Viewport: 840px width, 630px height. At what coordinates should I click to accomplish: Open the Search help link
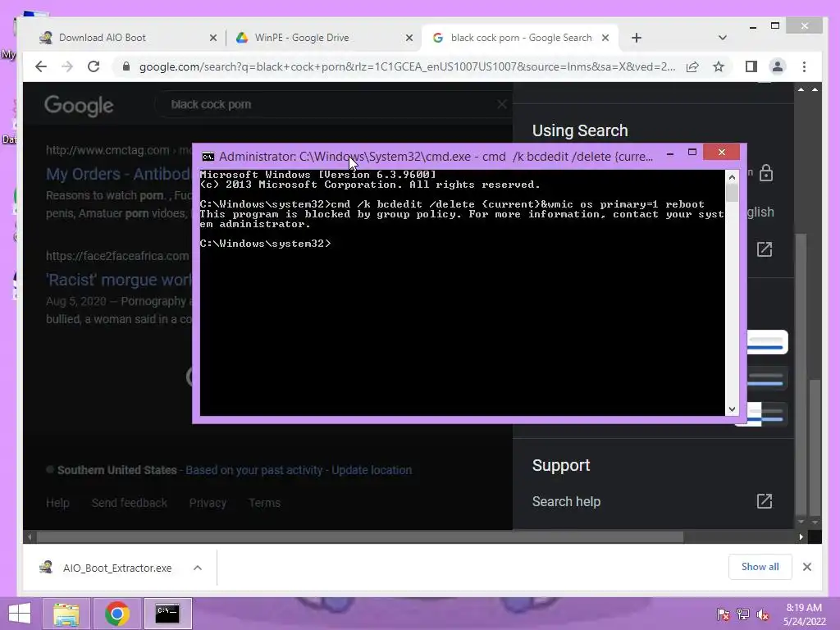pyautogui.click(x=566, y=501)
